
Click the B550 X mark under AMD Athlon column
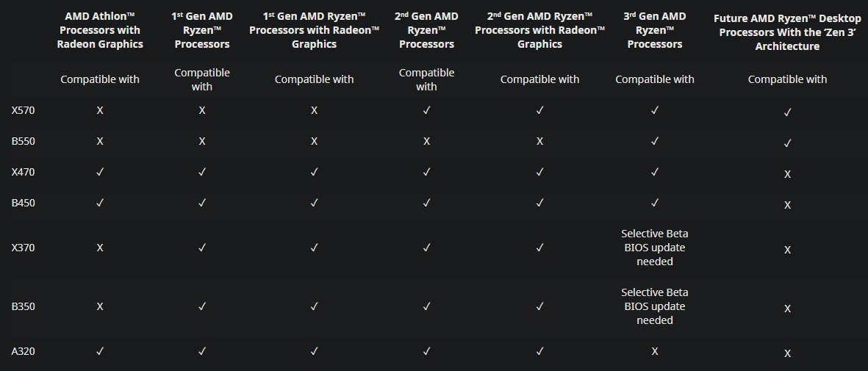[x=100, y=141]
